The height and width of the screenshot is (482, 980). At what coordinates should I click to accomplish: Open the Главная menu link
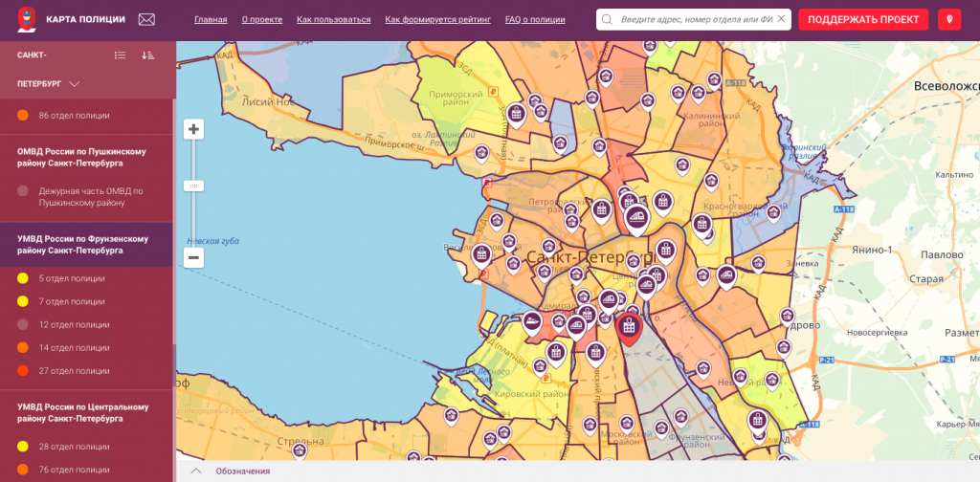pyautogui.click(x=211, y=19)
